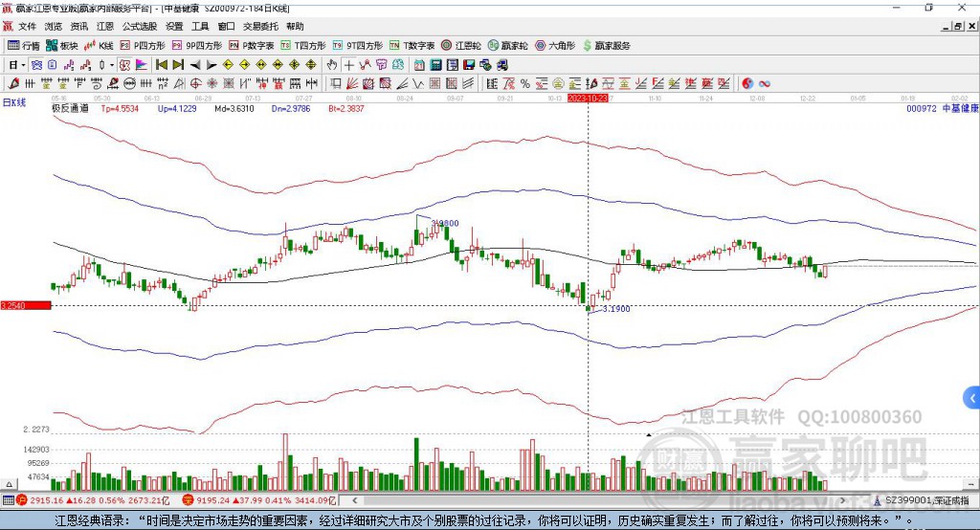Open the 帮助 menu

pos(295,26)
